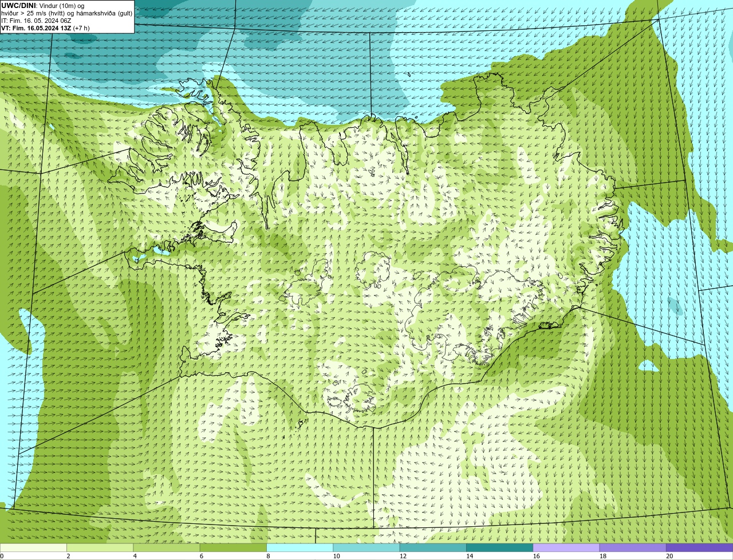This screenshot has height=560, width=733.
Task: Click the "IT: Fim. 16. 05. 2024 06Z" line
Action: (36, 21)
